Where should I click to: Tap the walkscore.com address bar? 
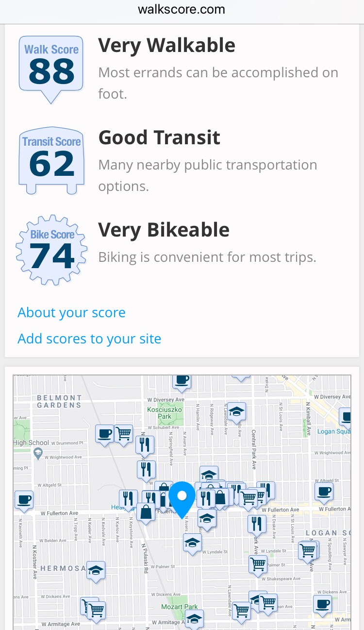tap(182, 10)
